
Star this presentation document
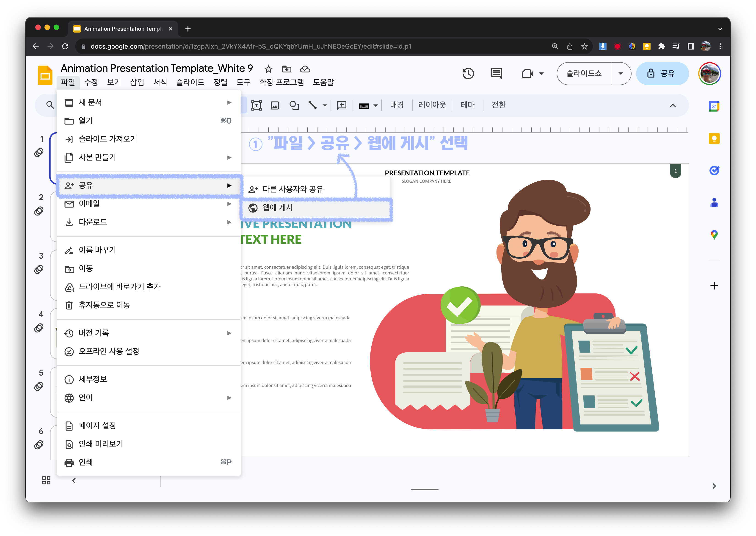268,69
